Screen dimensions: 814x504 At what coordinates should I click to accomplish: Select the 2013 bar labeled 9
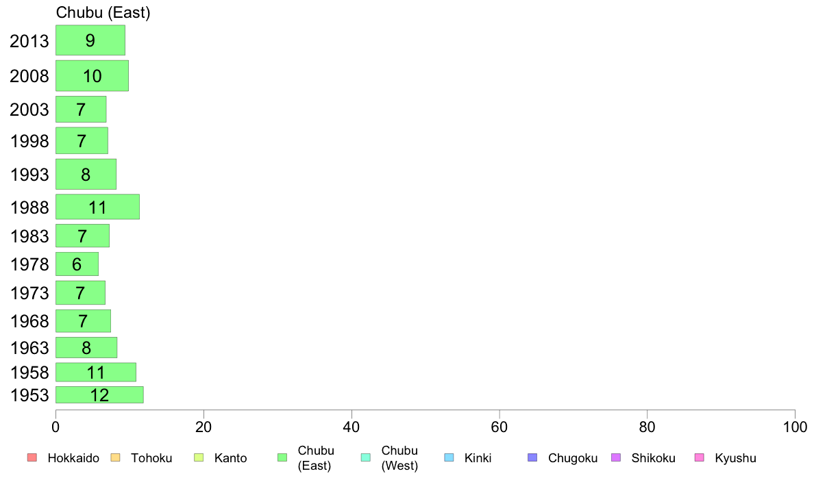(90, 40)
